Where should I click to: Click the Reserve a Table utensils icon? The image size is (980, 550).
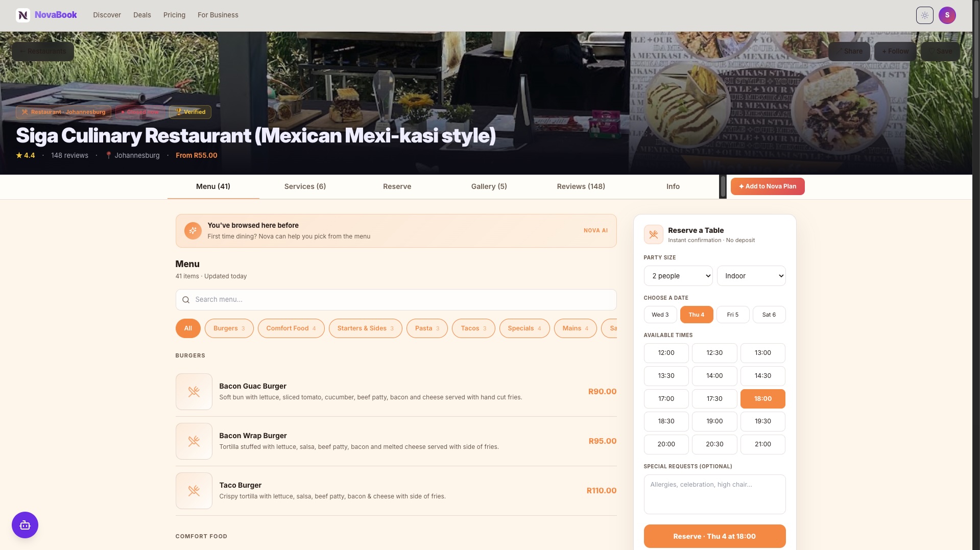click(x=653, y=234)
